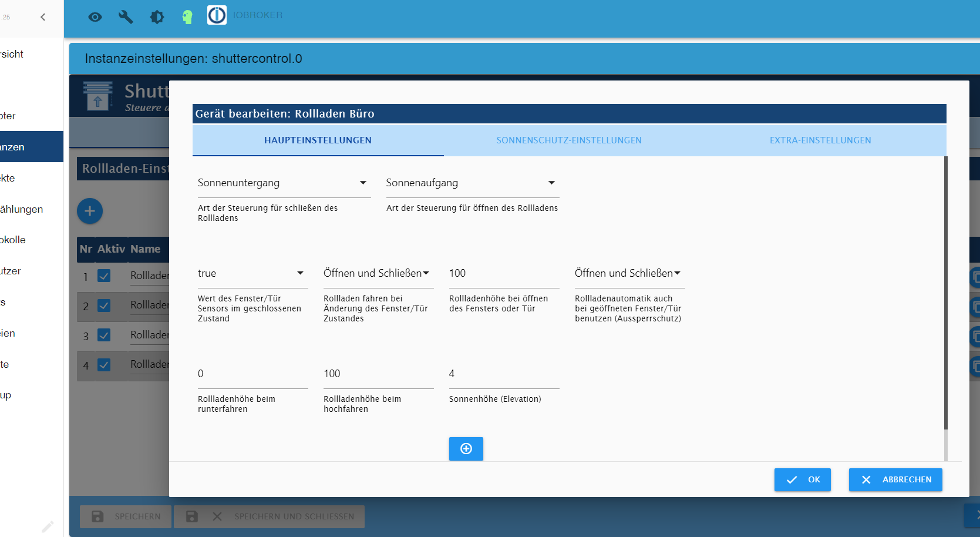Cancel editing with Abbrechen button

click(x=895, y=479)
